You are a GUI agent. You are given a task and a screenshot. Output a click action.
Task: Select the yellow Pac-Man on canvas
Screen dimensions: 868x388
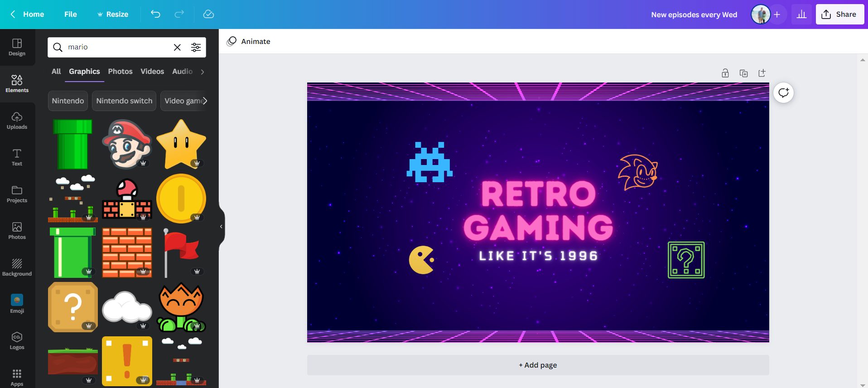pos(422,260)
